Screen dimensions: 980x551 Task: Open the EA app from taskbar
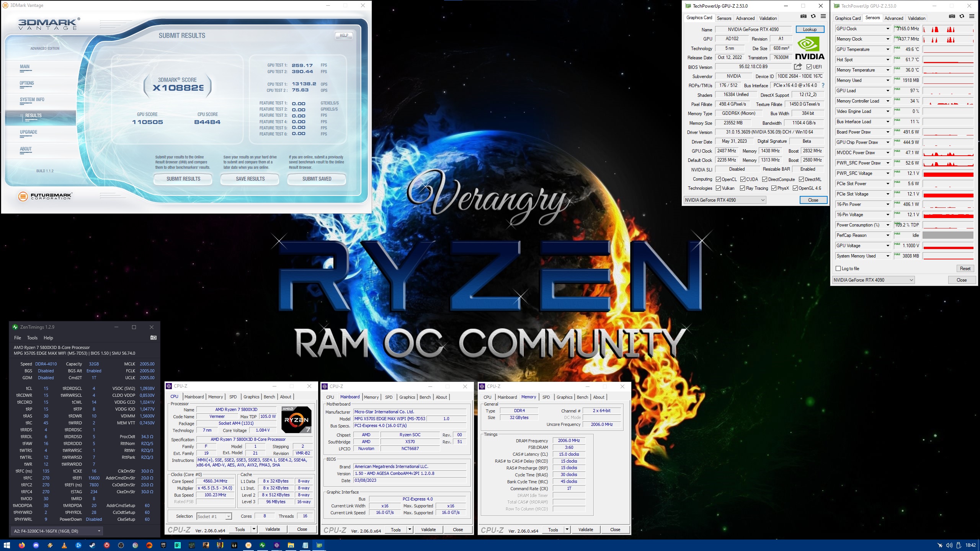point(149,545)
